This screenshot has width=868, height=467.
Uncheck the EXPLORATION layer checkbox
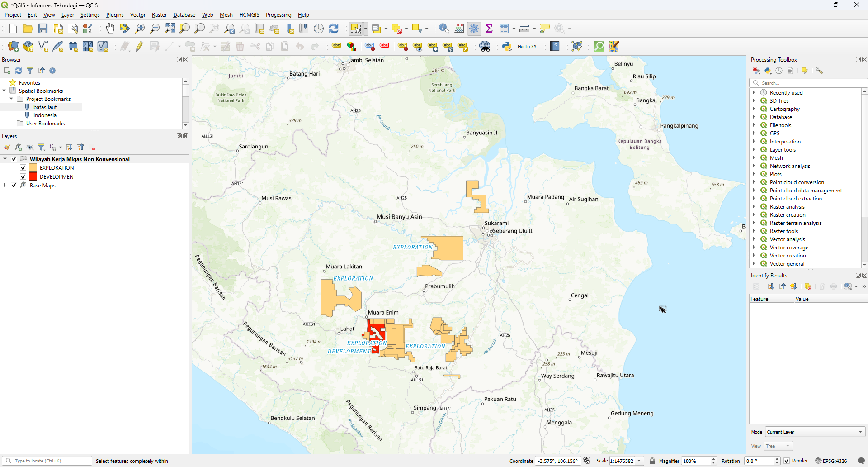23,168
